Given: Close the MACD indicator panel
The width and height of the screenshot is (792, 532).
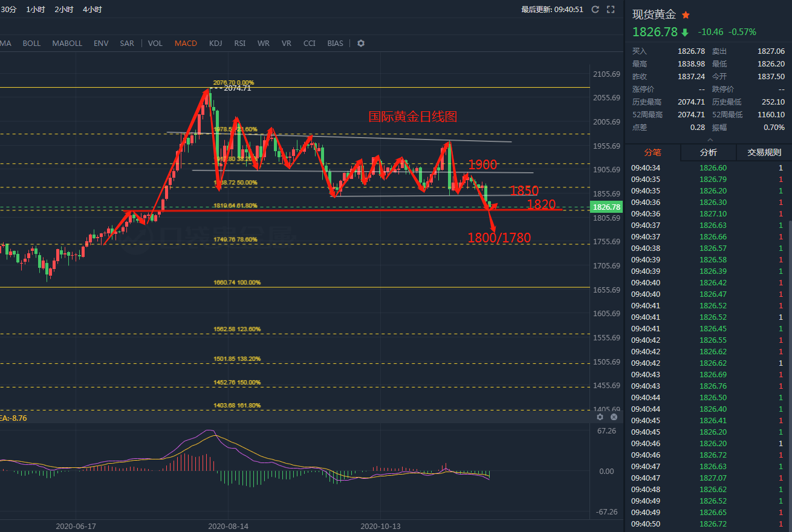Looking at the screenshot, I should point(614,417).
